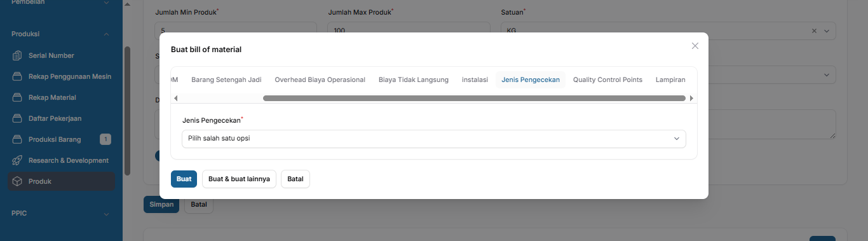
Task: Click the Buat button
Action: click(x=184, y=179)
